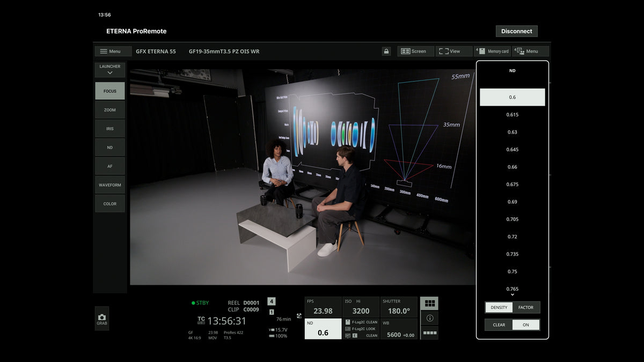Screen dimensions: 644x362
Task: Select the four-squares strip layout icon
Action: tap(429, 333)
